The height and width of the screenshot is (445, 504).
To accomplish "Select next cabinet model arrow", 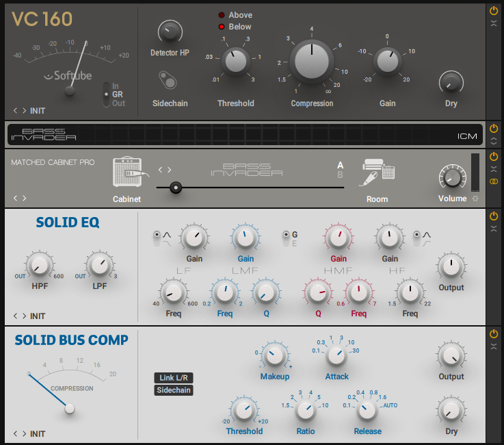I will point(170,170).
